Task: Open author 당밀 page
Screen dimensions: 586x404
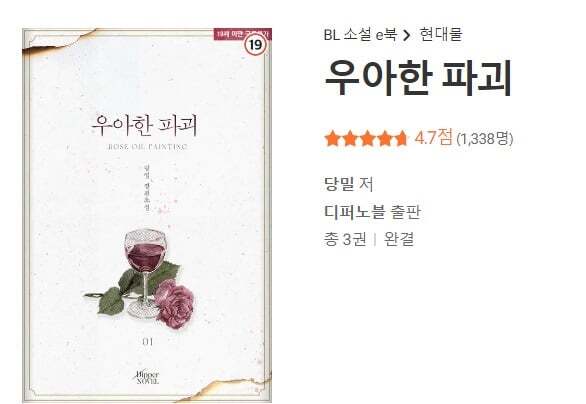Action: 339,184
